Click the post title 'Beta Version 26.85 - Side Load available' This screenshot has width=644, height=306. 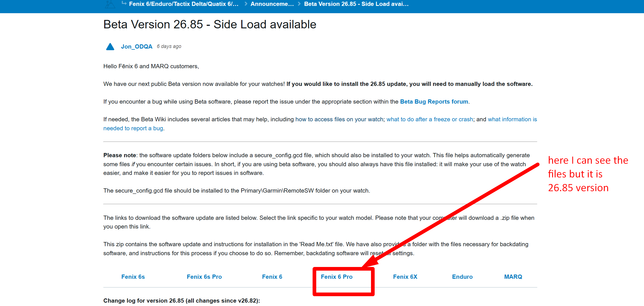[210, 24]
